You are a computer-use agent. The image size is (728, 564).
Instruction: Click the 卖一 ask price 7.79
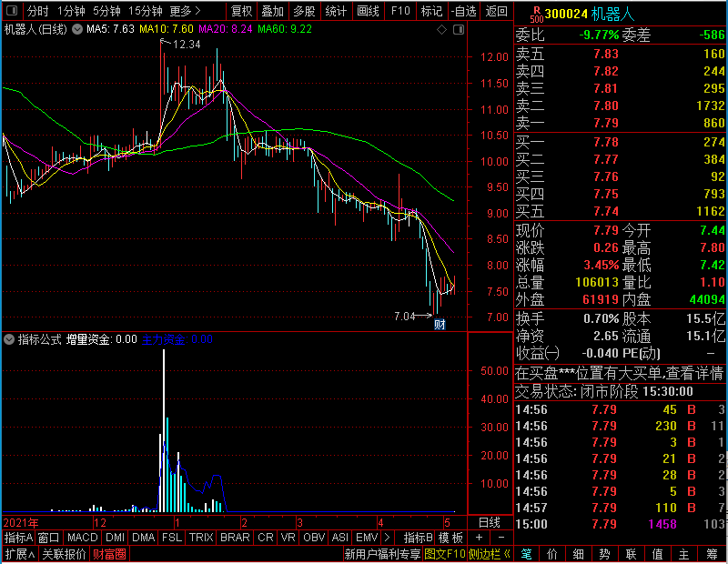click(606, 123)
